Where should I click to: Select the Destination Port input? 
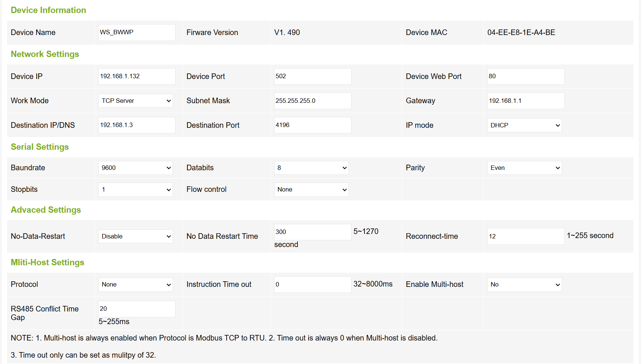[312, 125]
